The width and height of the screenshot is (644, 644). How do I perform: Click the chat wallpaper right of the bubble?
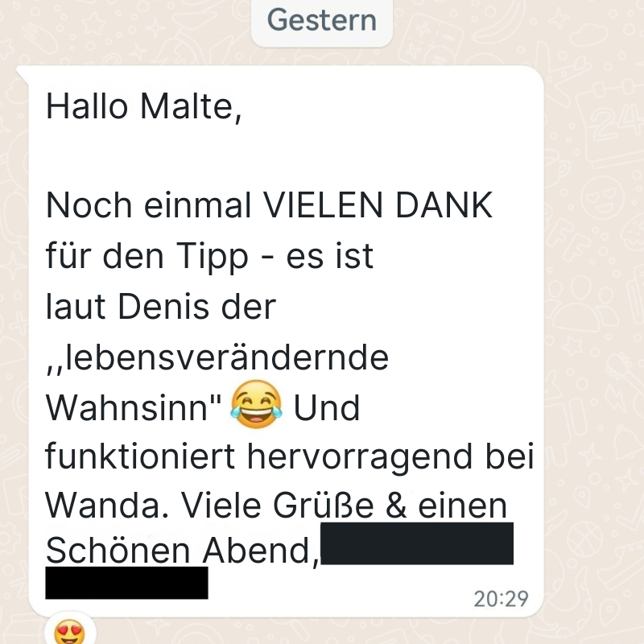(x=594, y=328)
